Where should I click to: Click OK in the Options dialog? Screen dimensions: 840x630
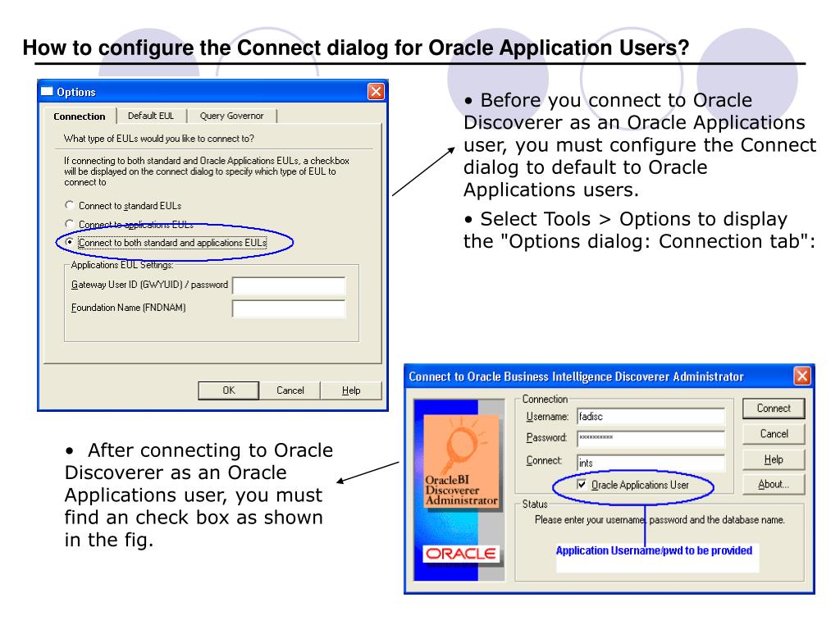[x=229, y=390]
